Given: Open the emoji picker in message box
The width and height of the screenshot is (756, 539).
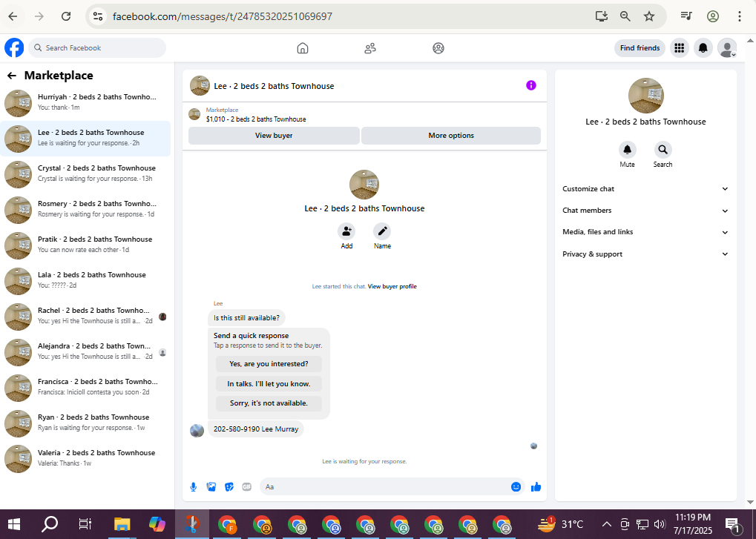Looking at the screenshot, I should pyautogui.click(x=516, y=487).
